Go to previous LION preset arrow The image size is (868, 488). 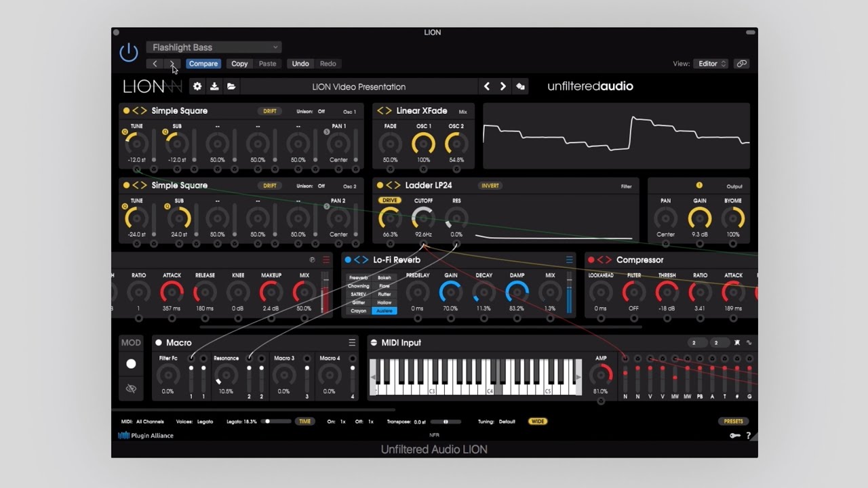click(x=486, y=86)
